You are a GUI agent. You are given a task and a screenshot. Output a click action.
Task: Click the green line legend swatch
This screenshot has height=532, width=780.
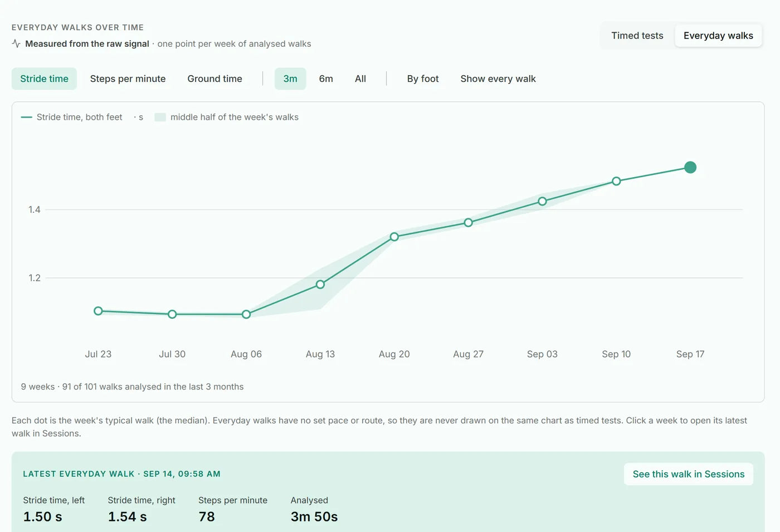click(x=26, y=117)
